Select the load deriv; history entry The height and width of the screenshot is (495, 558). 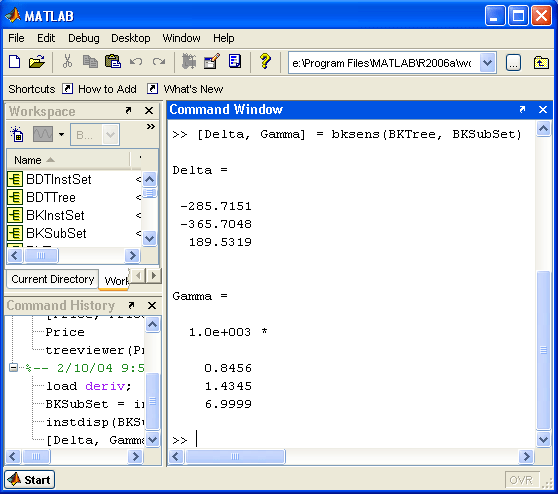[89, 386]
